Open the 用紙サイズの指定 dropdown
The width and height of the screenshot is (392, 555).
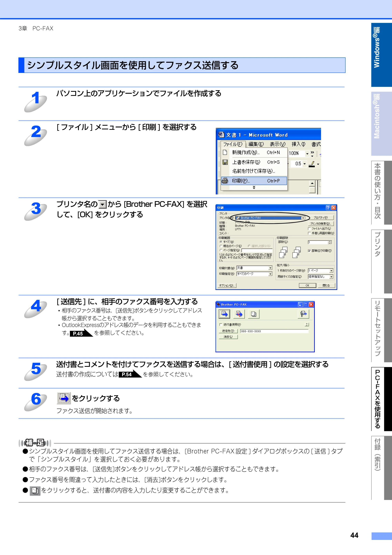point(331,277)
